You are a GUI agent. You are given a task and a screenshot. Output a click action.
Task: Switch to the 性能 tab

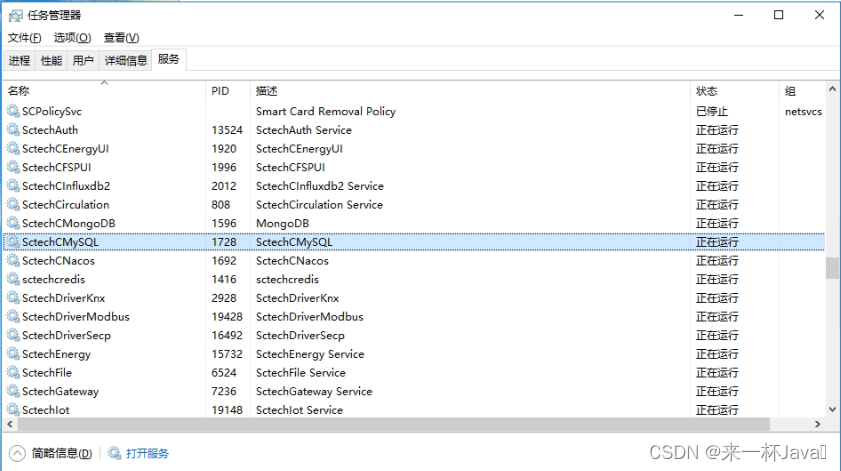coord(51,61)
